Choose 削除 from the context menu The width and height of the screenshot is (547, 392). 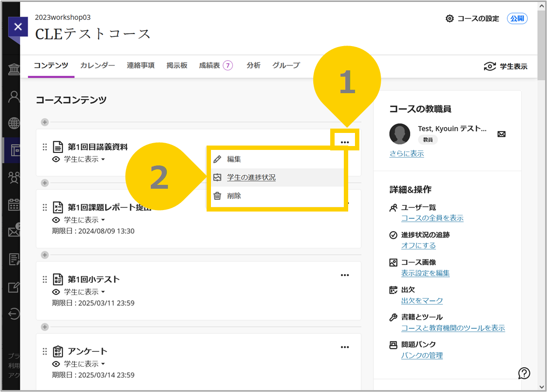(277, 196)
